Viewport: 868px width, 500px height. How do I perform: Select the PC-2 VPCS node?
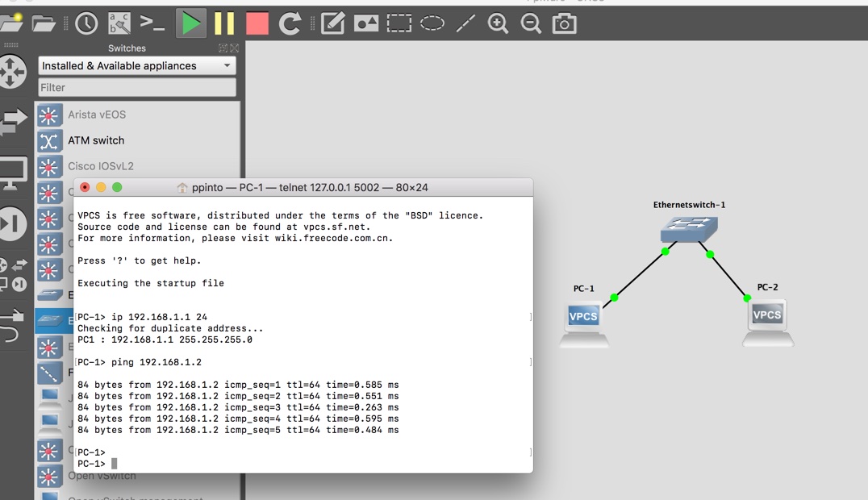click(768, 323)
